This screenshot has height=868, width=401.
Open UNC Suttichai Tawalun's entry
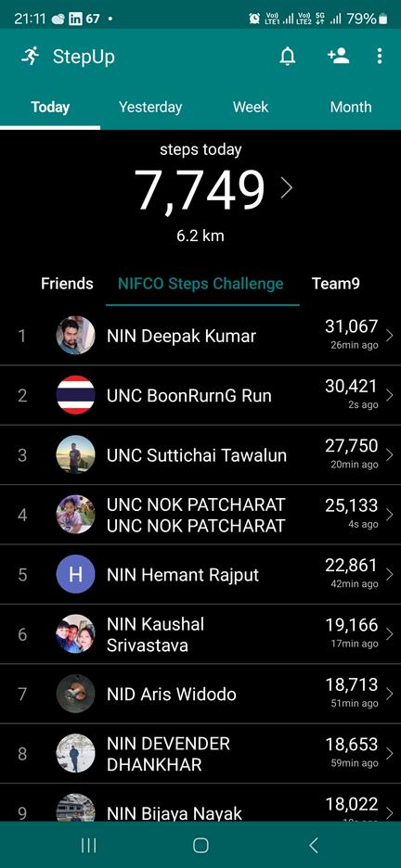click(200, 455)
